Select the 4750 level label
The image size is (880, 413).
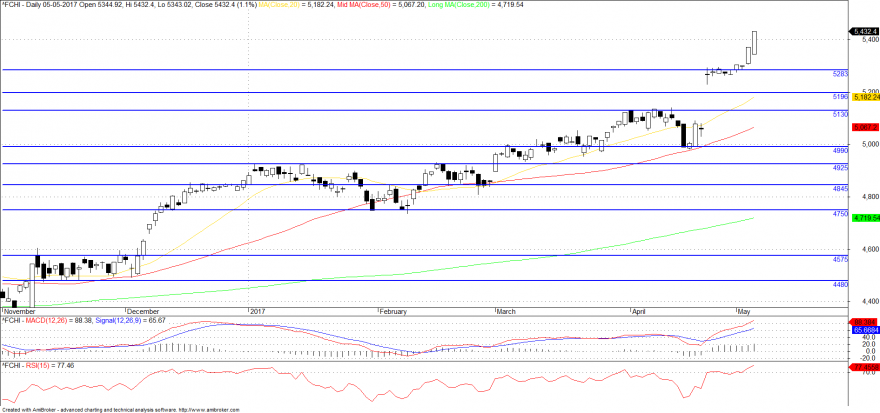pyautogui.click(x=840, y=214)
